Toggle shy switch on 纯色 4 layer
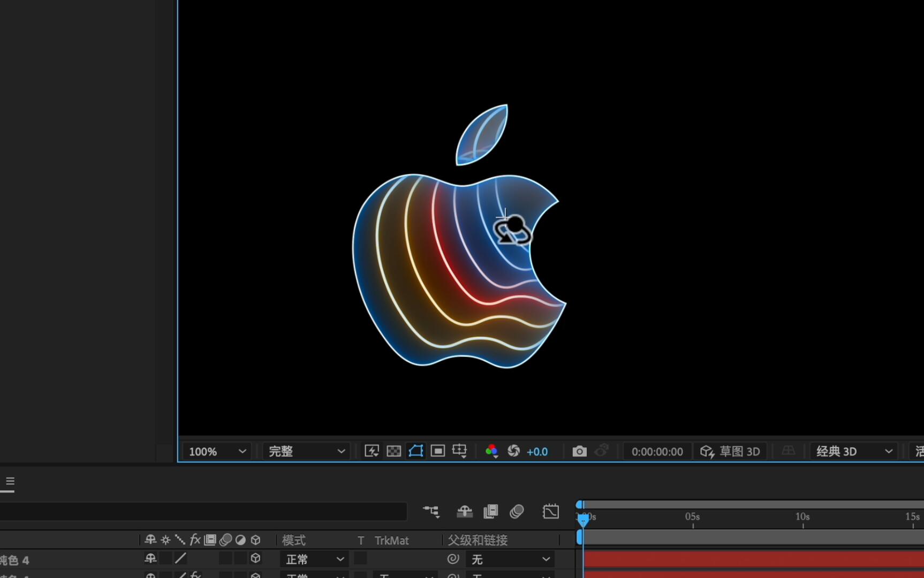 [150, 558]
